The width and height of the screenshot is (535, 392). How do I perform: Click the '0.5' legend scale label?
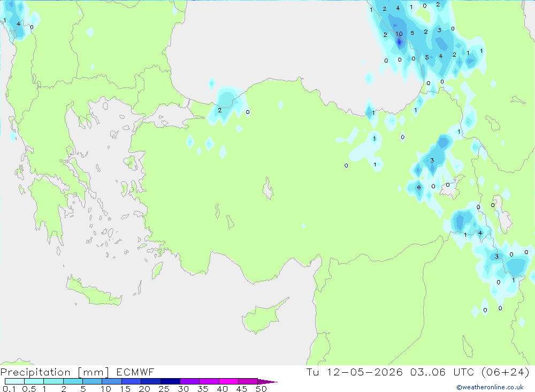pos(29,389)
